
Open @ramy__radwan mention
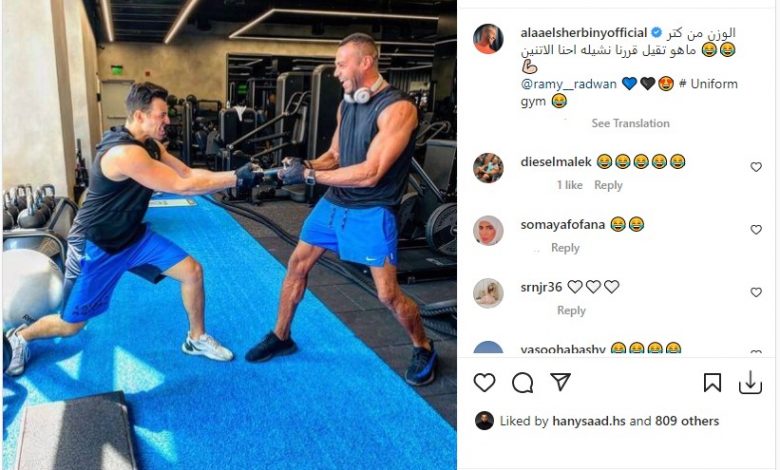coord(569,84)
